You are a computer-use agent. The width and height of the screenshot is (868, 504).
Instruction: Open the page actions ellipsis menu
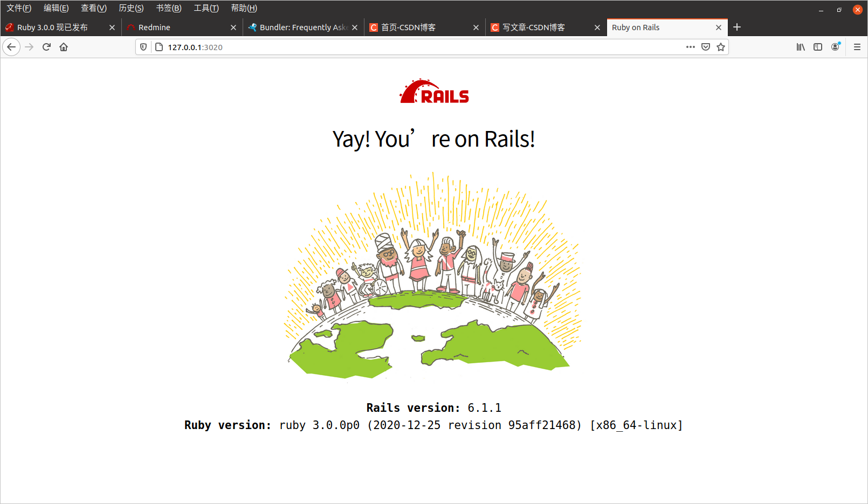point(690,47)
